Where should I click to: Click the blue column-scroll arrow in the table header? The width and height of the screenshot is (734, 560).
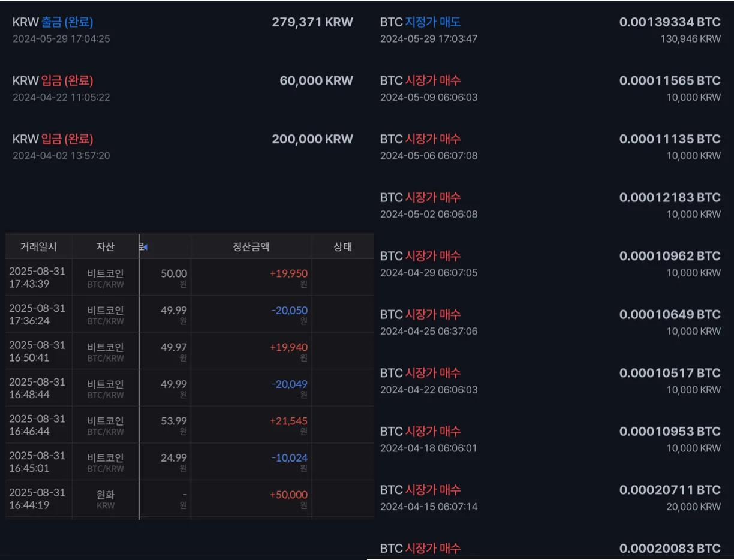pos(144,247)
